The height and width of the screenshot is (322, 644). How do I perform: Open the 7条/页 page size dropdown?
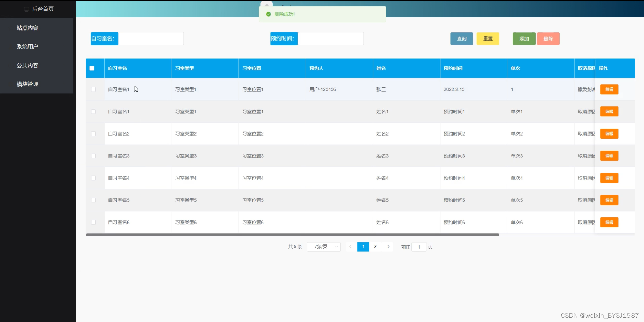(x=324, y=247)
